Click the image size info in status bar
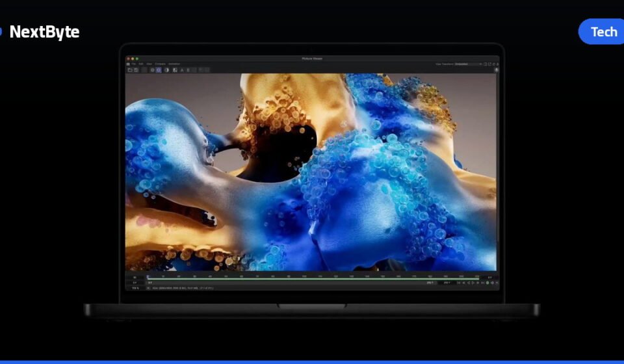624x364 pixels. coord(183,288)
